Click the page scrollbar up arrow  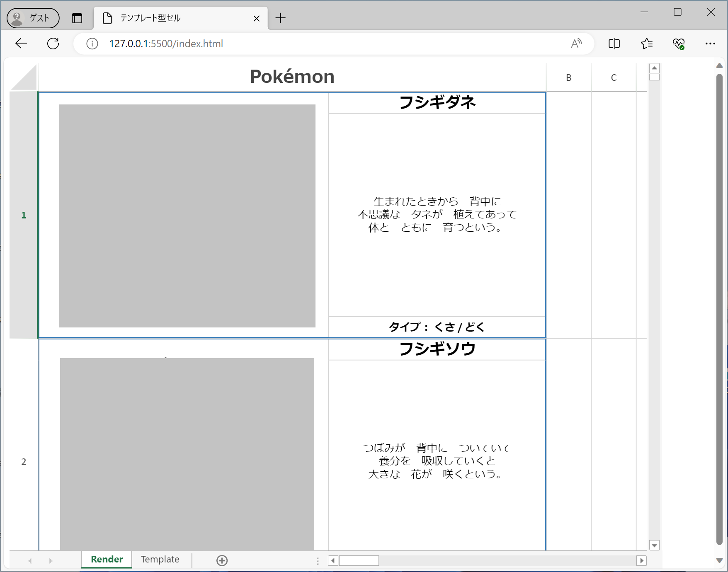[720, 66]
